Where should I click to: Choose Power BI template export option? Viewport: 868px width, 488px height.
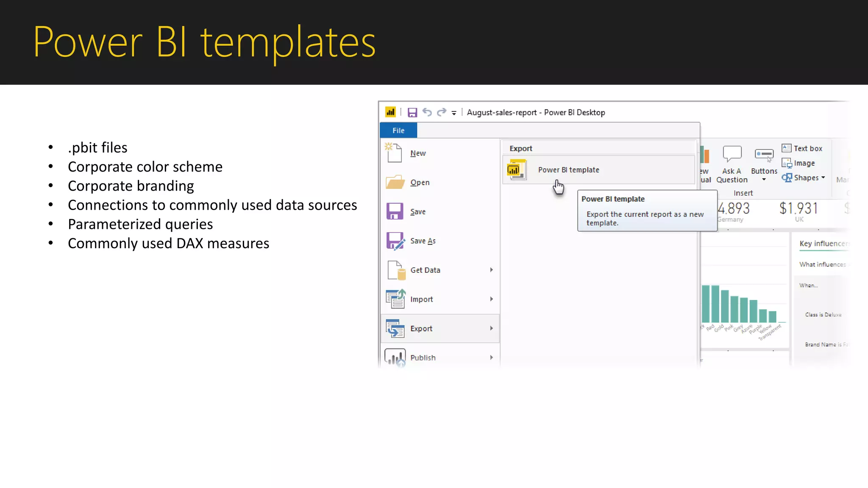click(598, 169)
